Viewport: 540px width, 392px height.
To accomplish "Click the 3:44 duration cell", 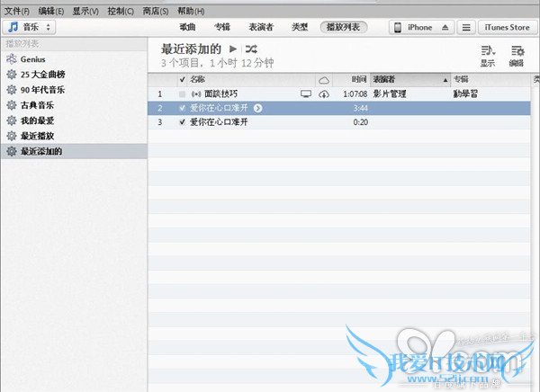I will pos(361,108).
